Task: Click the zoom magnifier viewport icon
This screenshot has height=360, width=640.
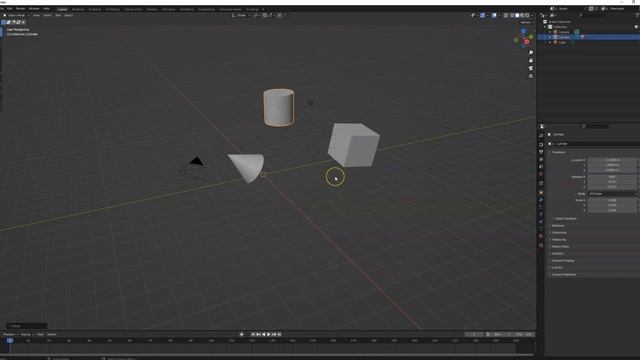Action: tap(531, 53)
